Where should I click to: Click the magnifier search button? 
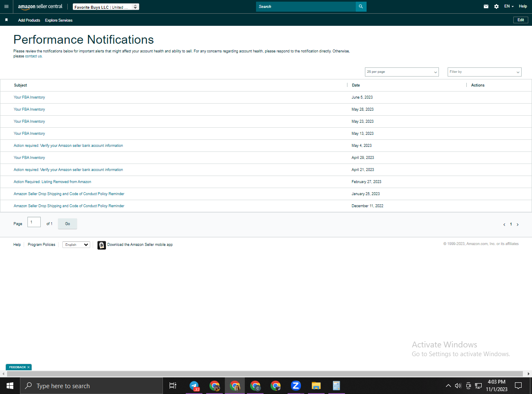pos(361,7)
